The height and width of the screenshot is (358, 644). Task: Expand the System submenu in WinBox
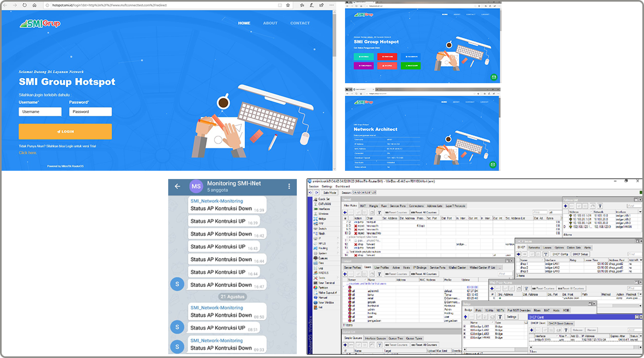point(325,253)
